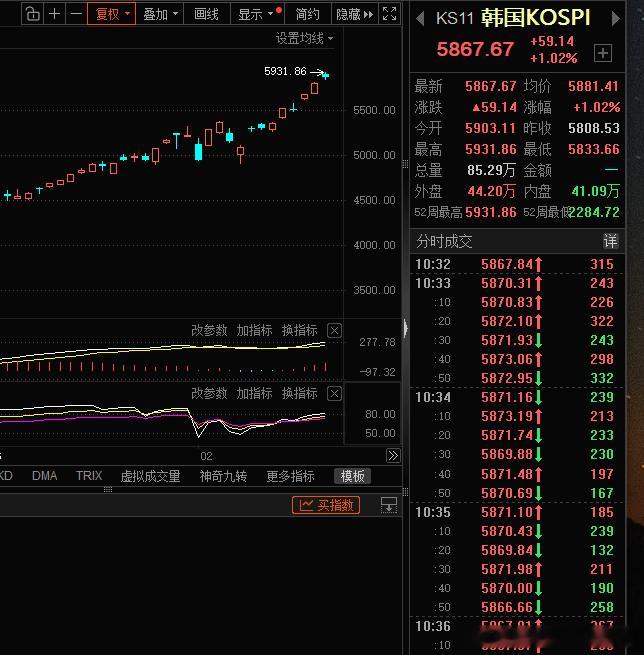Click tick row 10:34 price 5871.16
This screenshot has height=655, width=644.
click(x=507, y=397)
